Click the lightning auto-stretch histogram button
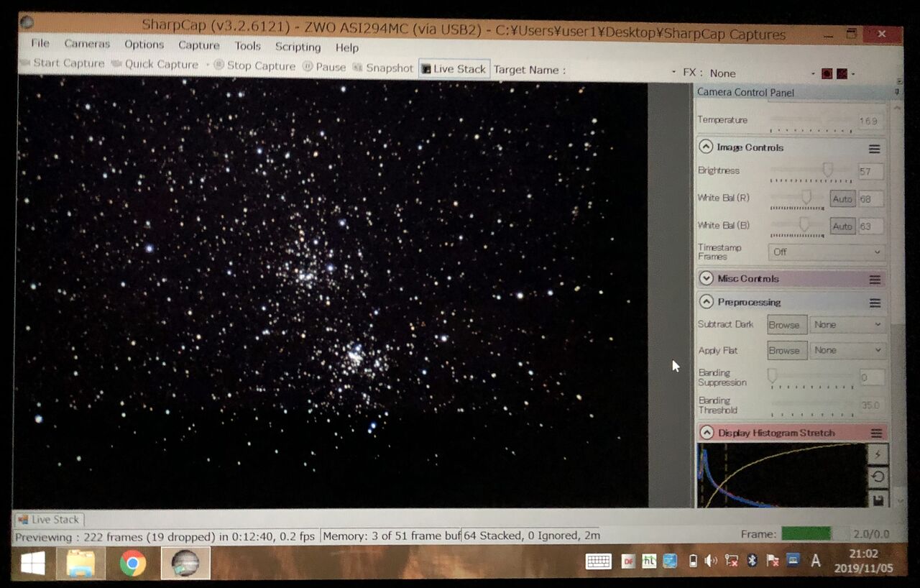920x588 pixels. pos(878,454)
